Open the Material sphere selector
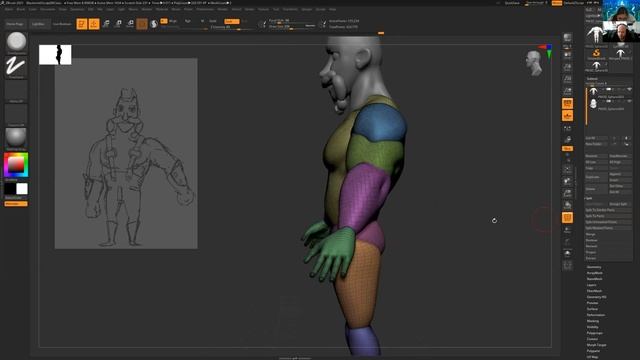Viewport: 640px width, 360px height. click(x=16, y=139)
